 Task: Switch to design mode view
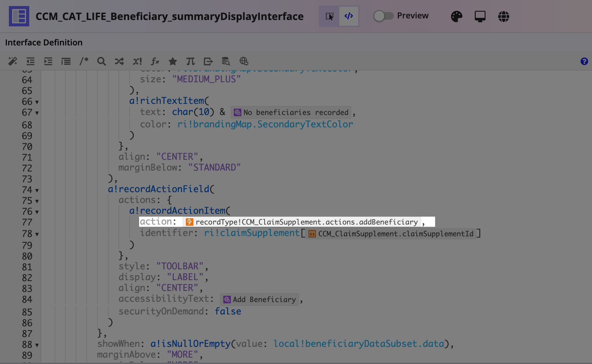pyautogui.click(x=329, y=16)
